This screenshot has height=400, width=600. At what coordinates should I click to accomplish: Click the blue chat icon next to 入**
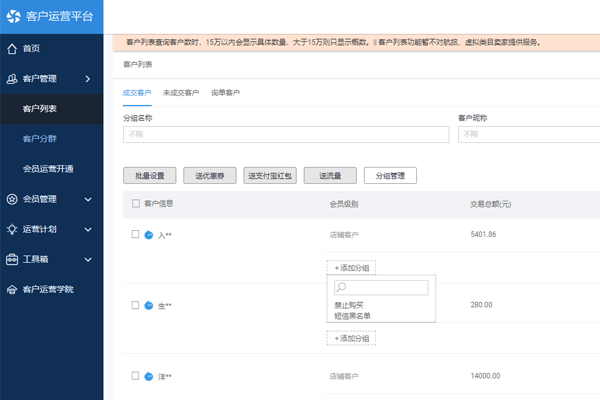[149, 235]
